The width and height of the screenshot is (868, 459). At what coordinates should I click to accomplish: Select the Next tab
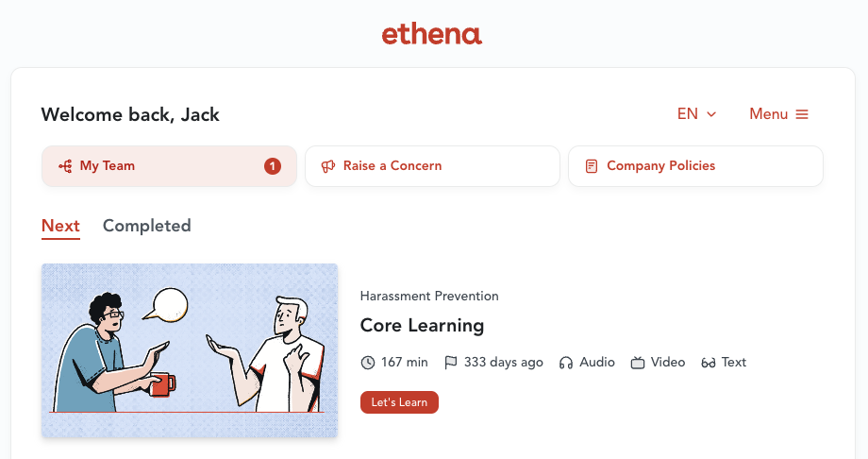pyautogui.click(x=60, y=226)
